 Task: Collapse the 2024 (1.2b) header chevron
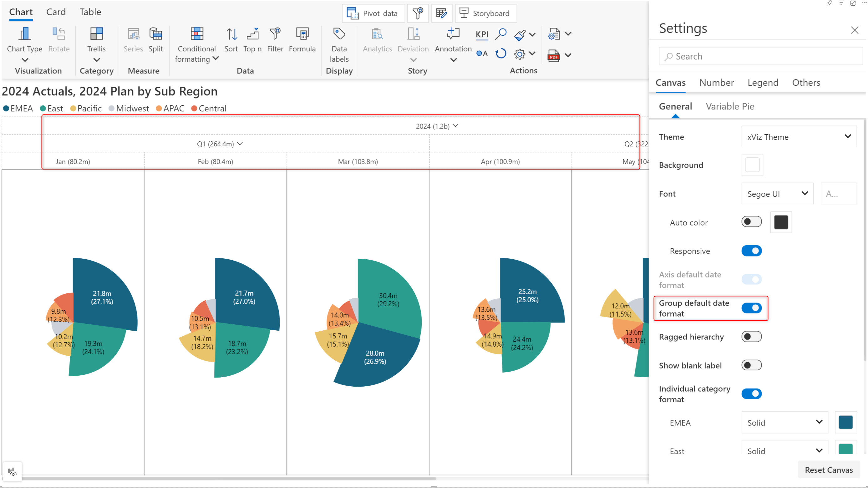point(455,126)
